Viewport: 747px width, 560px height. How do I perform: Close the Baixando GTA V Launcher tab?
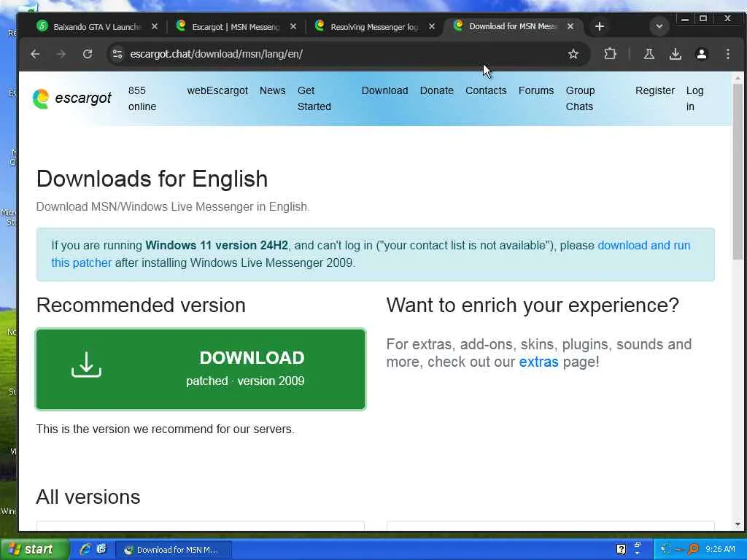[155, 27]
